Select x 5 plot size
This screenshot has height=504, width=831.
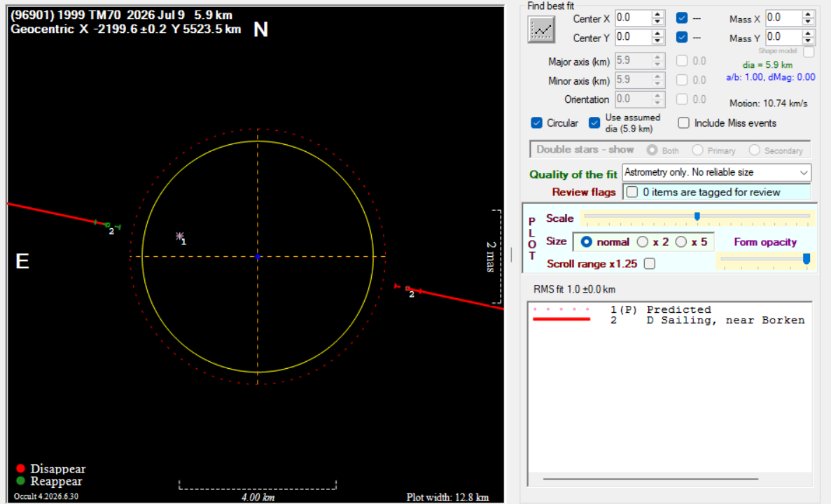point(681,242)
